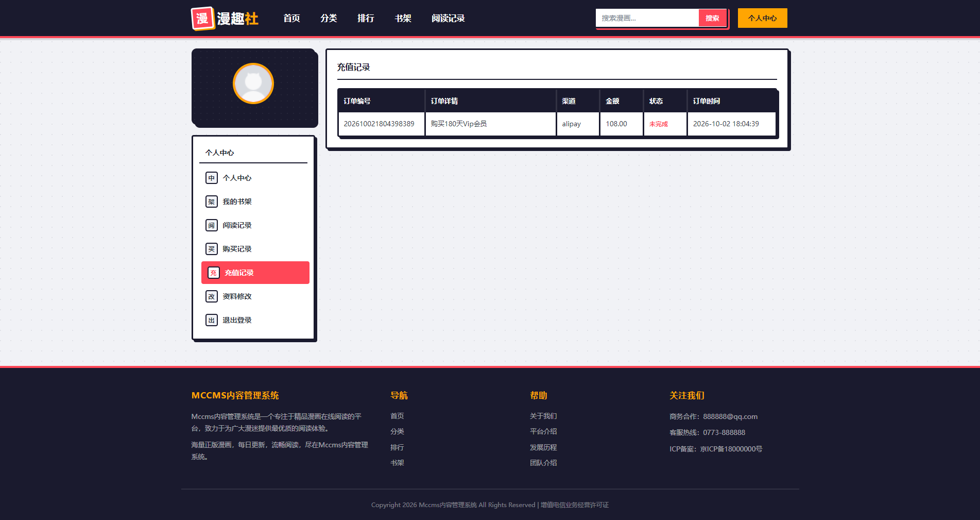Viewport: 980px width, 520px height.
Task: Click the 中 icon beside 个人中心
Action: coord(212,178)
